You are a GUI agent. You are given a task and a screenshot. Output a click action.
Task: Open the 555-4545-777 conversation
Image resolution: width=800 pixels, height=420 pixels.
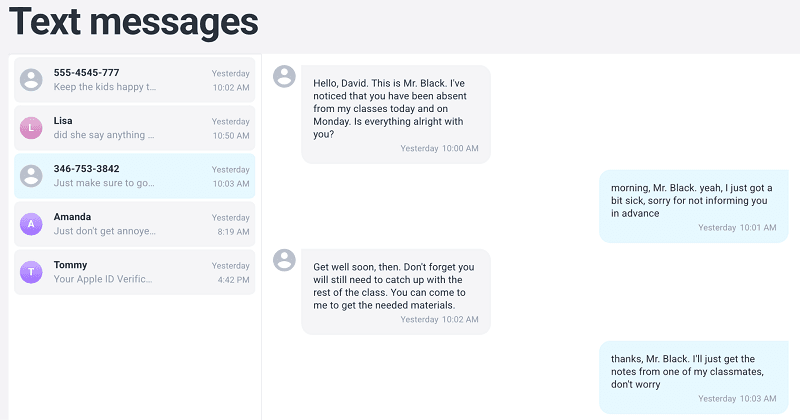coord(135,80)
